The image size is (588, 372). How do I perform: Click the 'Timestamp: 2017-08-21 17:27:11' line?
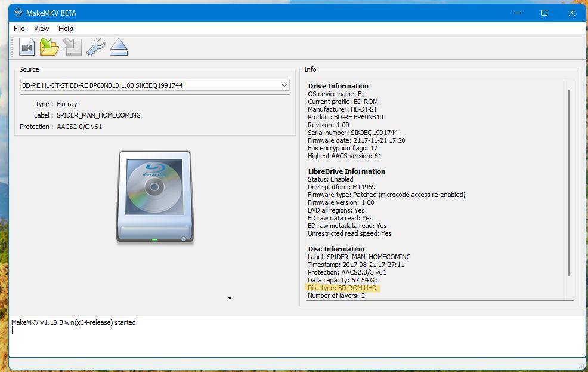(356, 265)
